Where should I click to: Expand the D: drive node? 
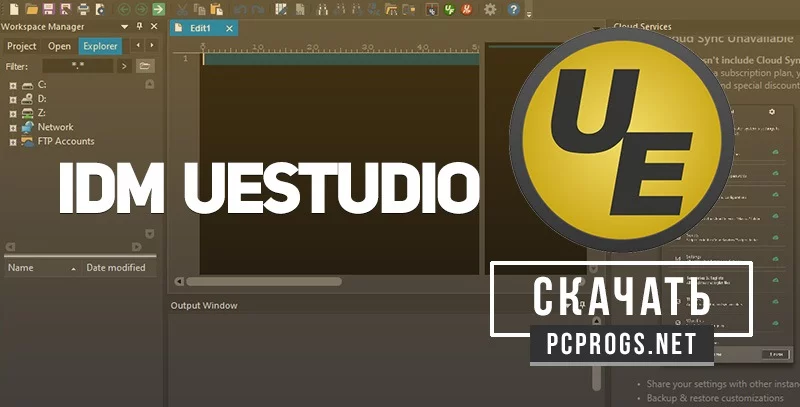point(13,99)
